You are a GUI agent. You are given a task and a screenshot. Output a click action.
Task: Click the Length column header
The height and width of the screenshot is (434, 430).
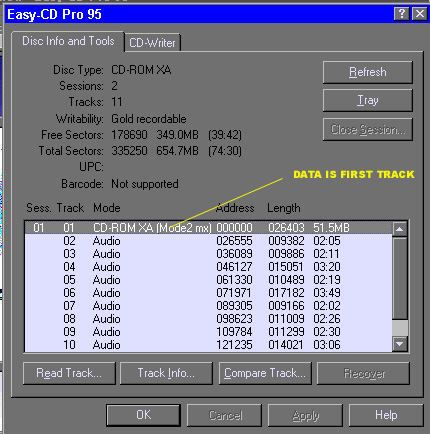pyautogui.click(x=284, y=208)
